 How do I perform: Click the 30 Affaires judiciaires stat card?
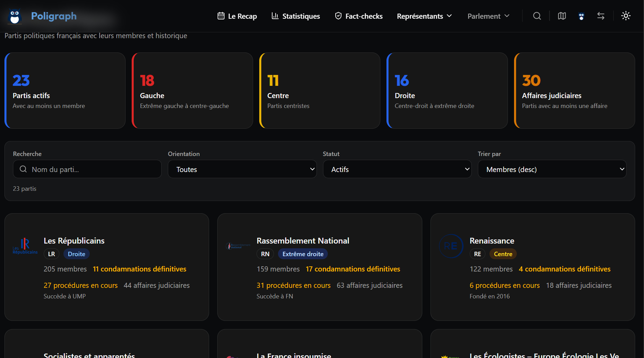pyautogui.click(x=574, y=91)
